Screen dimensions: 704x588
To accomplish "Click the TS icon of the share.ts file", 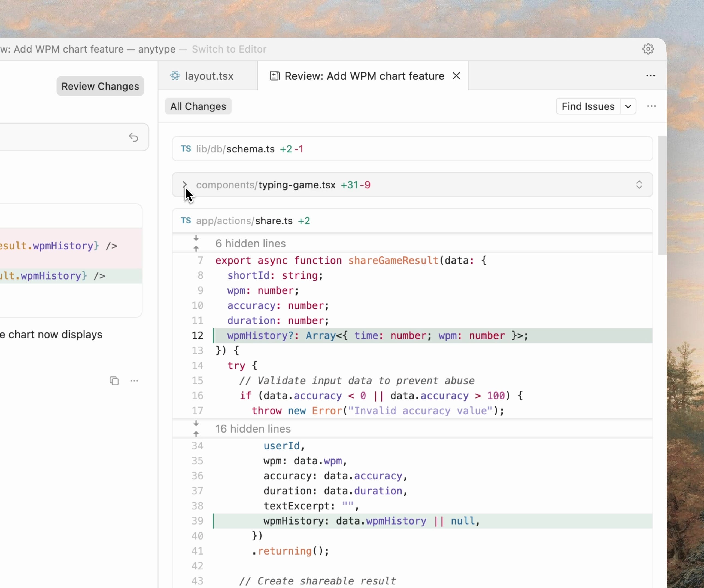I will click(x=186, y=221).
